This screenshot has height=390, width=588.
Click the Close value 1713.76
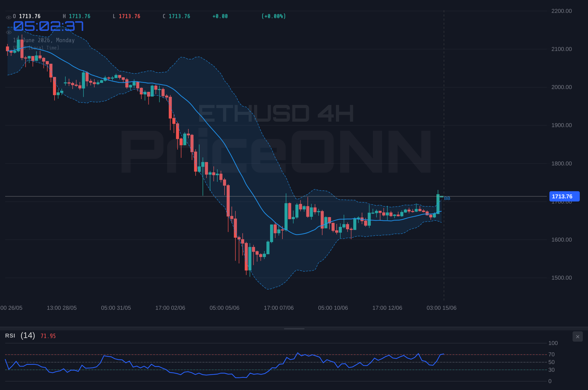180,16
